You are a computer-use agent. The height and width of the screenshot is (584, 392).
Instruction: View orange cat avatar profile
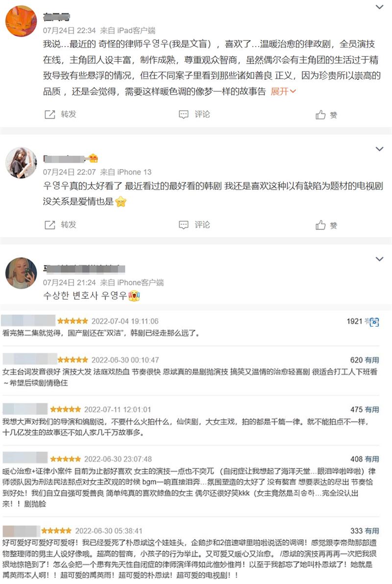click(21, 21)
